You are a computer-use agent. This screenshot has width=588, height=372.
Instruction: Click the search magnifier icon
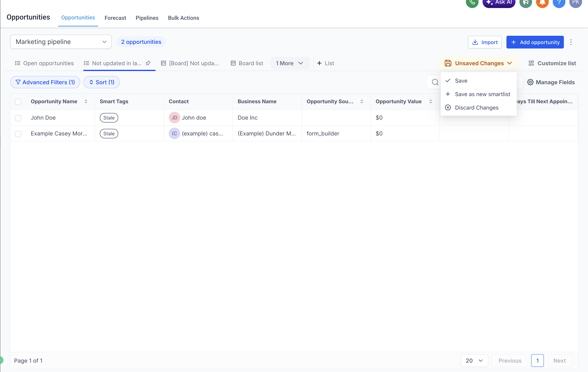point(435,82)
